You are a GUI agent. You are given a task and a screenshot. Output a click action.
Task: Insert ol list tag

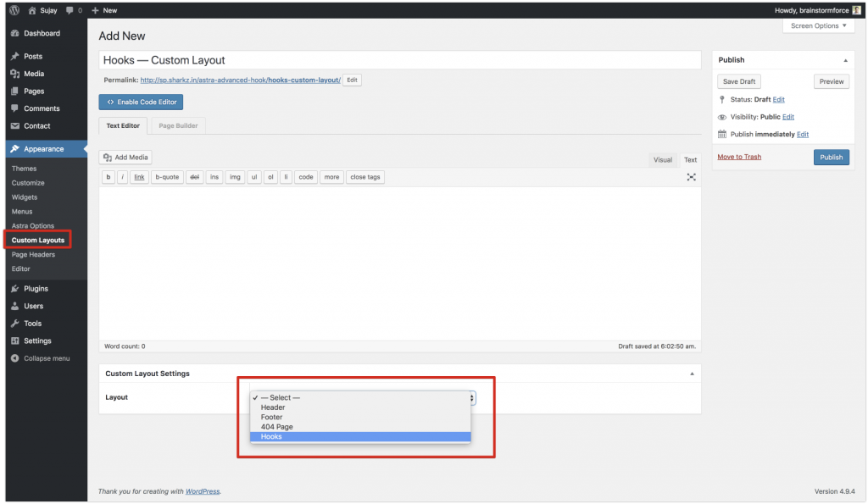(270, 178)
